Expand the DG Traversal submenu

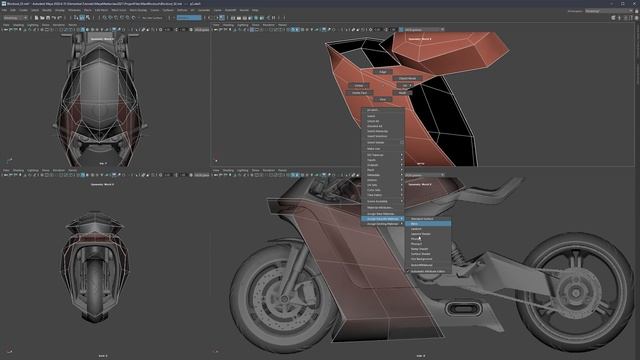(383, 155)
